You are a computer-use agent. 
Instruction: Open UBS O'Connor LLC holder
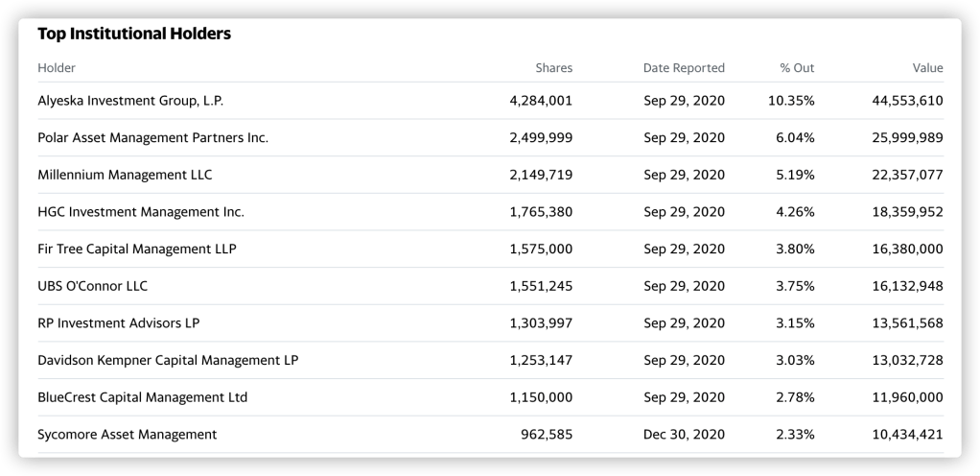coord(93,286)
